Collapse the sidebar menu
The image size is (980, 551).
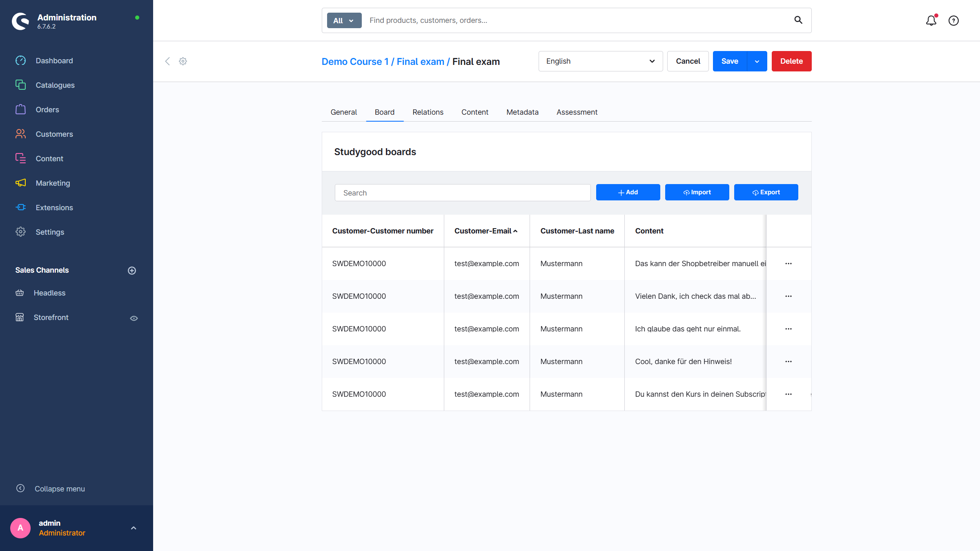59,489
